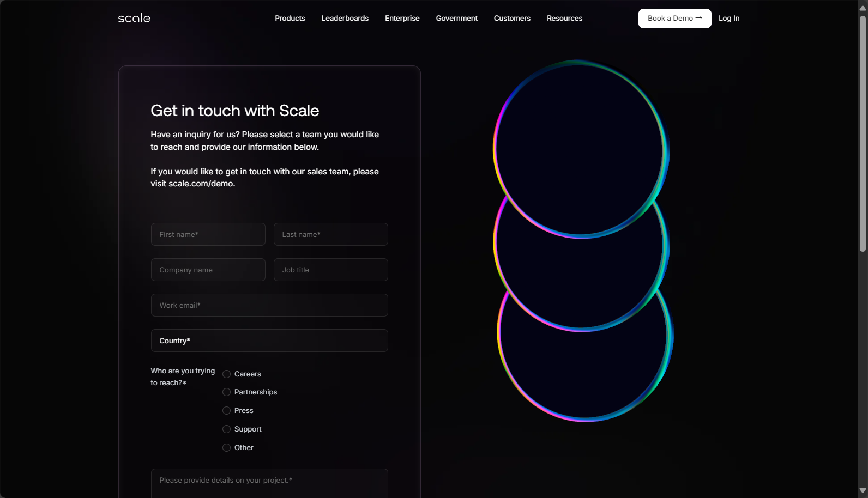Click the vertical scrollbar thumb

coord(863,133)
